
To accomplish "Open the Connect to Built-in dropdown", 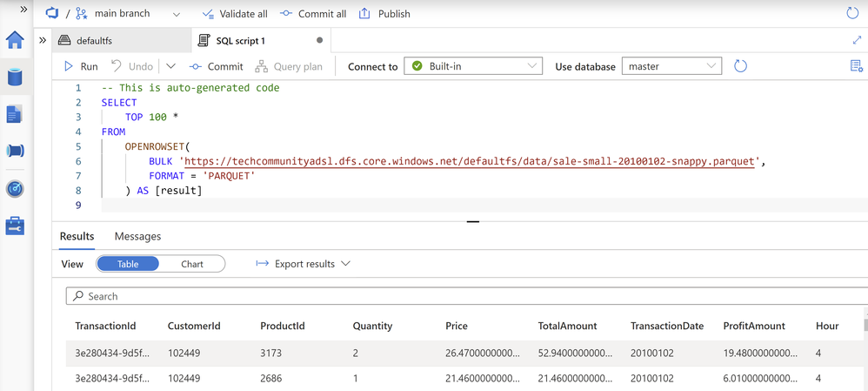I will 473,66.
